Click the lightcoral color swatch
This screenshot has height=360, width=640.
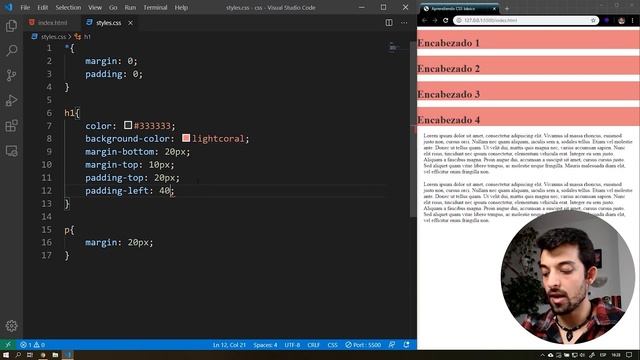tap(186, 138)
